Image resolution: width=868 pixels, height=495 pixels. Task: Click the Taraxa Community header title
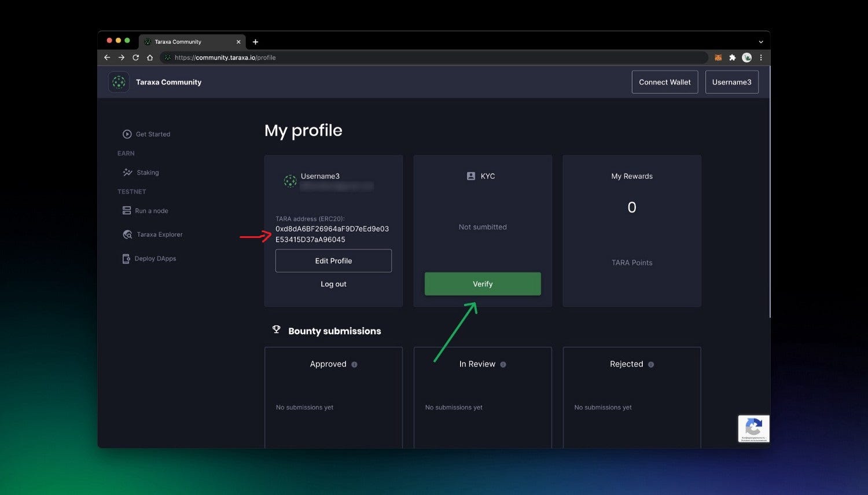(168, 82)
